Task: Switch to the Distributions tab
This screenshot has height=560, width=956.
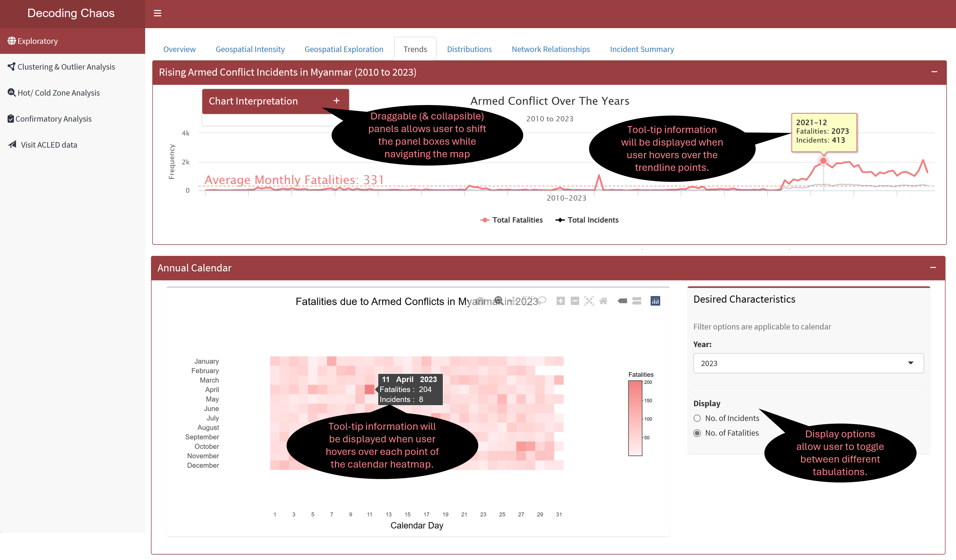Action: pos(469,49)
